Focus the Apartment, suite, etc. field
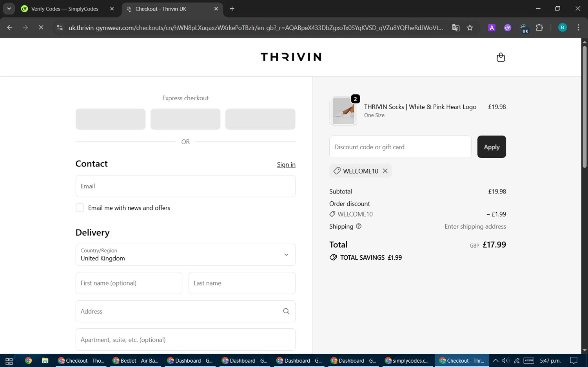This screenshot has width=588, height=367. pyautogui.click(x=185, y=340)
